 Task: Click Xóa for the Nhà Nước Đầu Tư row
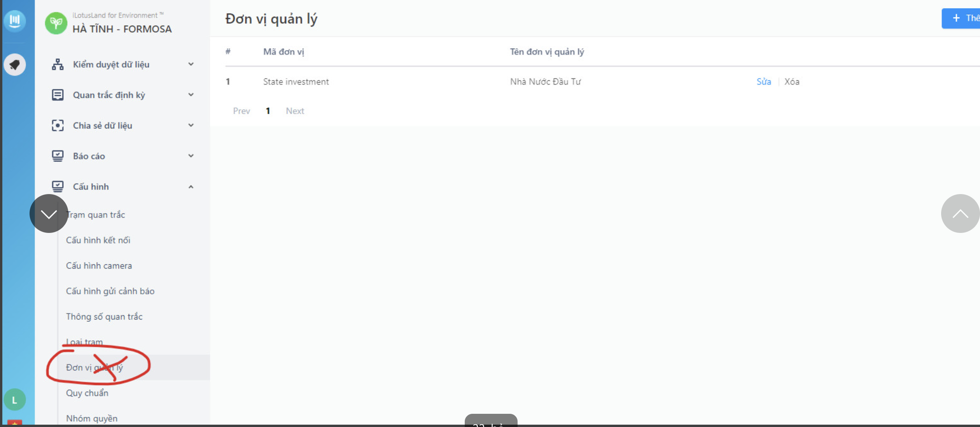pos(792,82)
